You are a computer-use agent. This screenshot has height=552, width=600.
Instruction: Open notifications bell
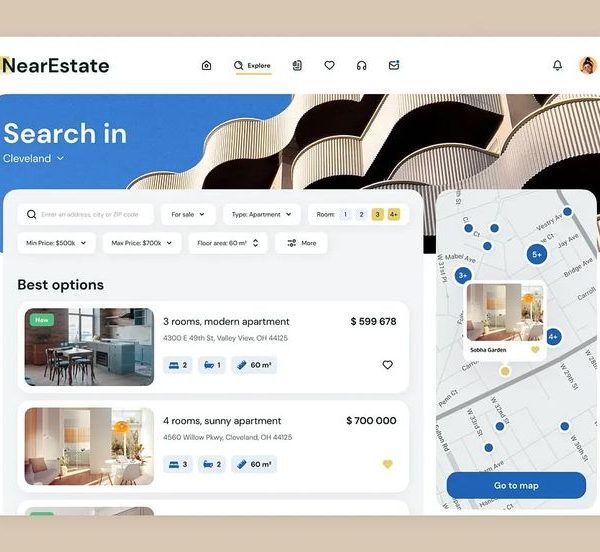click(x=558, y=65)
